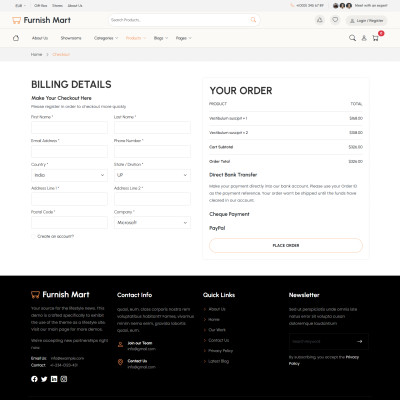Expand the Blogs menu
This screenshot has width=400, height=400.
coord(161,38)
